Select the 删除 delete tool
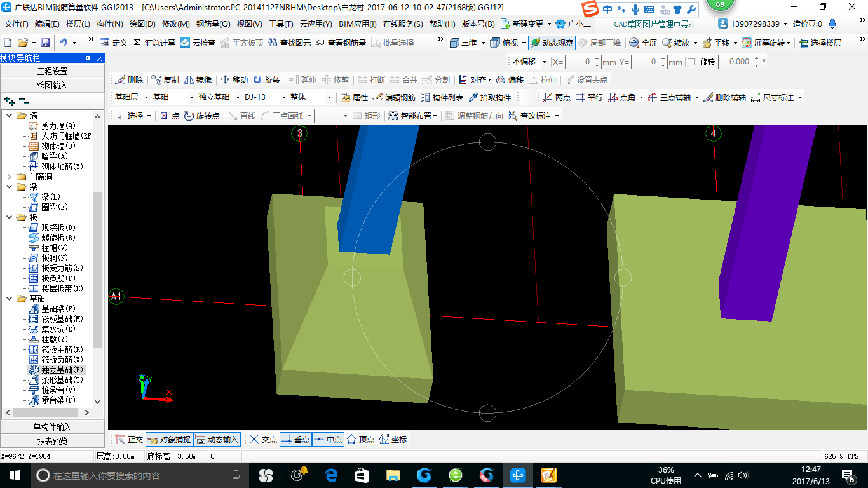 (x=130, y=79)
